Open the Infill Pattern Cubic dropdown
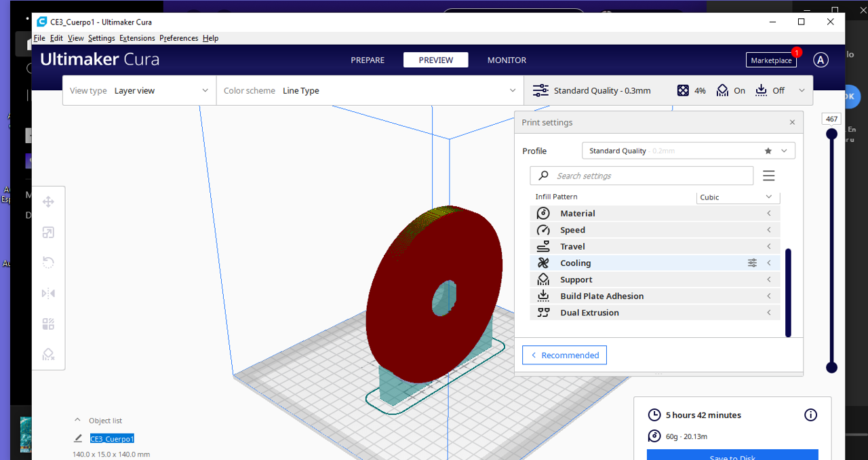The image size is (868, 460). 738,197
